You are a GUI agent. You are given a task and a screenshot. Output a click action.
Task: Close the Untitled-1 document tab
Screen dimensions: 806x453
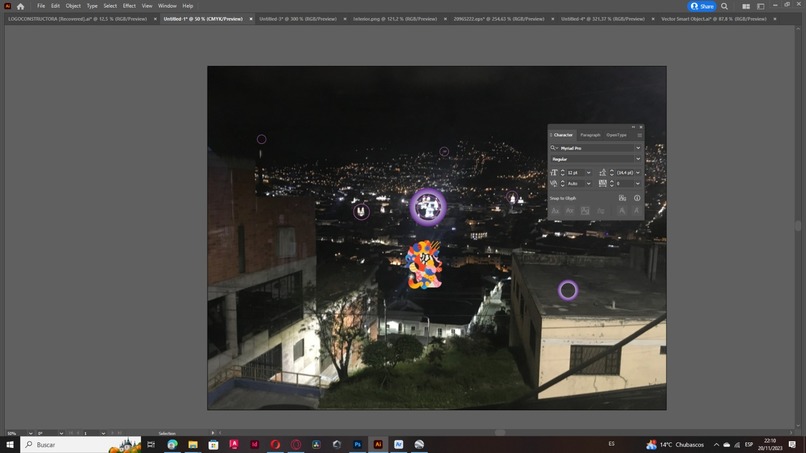[x=251, y=19]
